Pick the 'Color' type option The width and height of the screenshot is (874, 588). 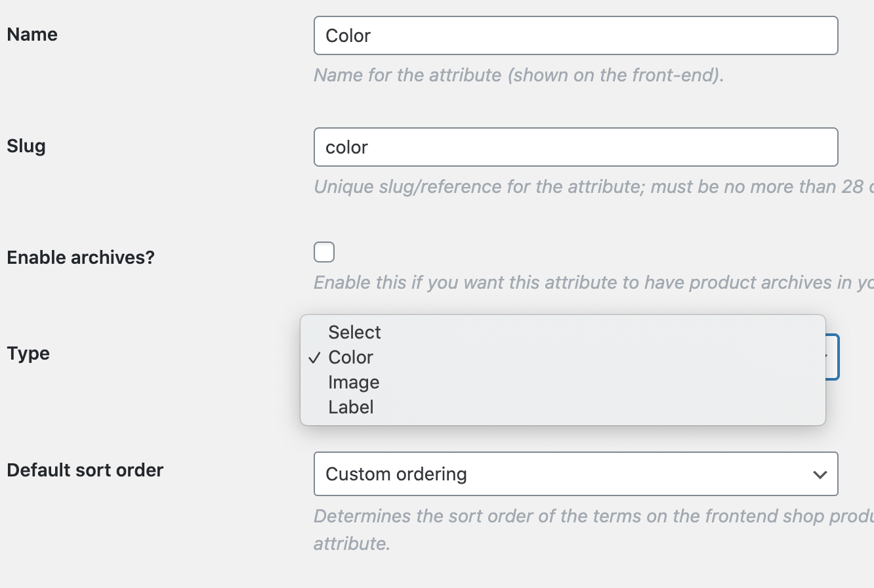(351, 358)
